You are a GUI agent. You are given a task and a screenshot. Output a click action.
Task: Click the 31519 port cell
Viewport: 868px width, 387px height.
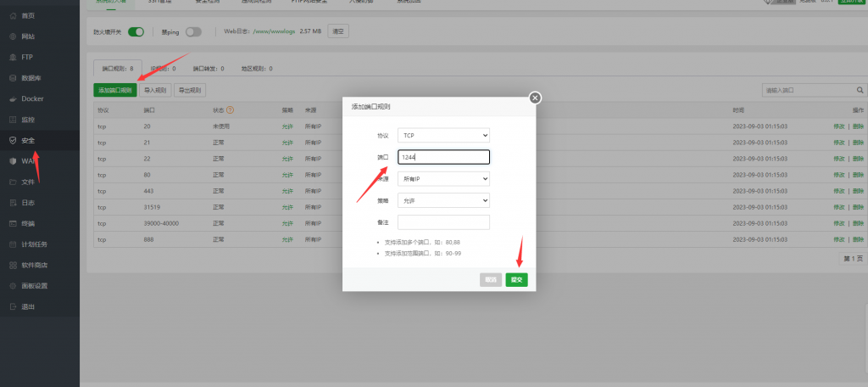(x=151, y=207)
